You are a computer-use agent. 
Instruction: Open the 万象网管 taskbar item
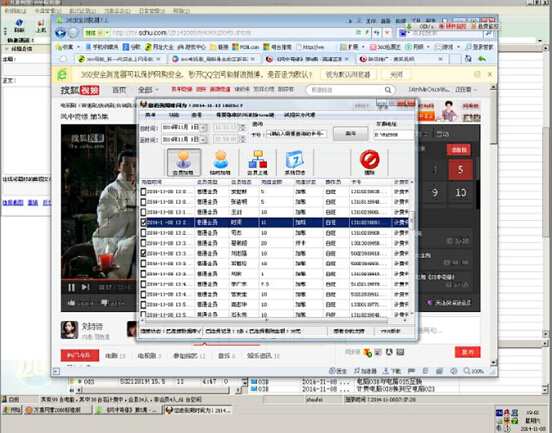tap(58, 410)
